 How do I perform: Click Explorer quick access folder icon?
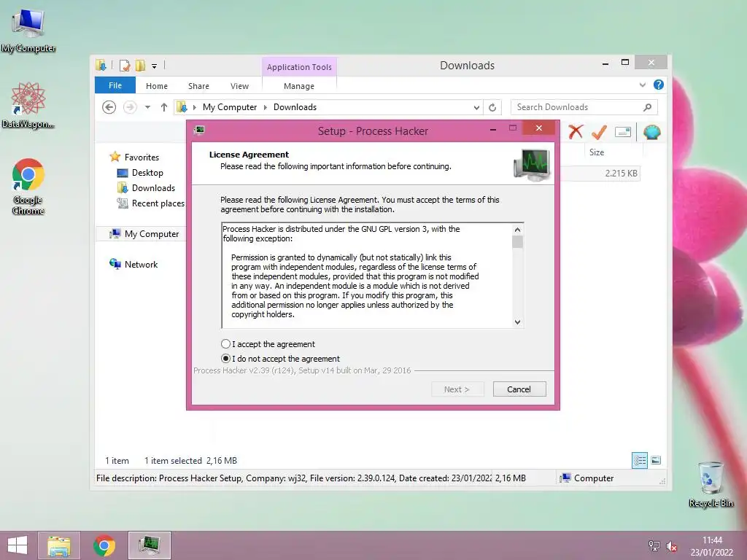(101, 65)
